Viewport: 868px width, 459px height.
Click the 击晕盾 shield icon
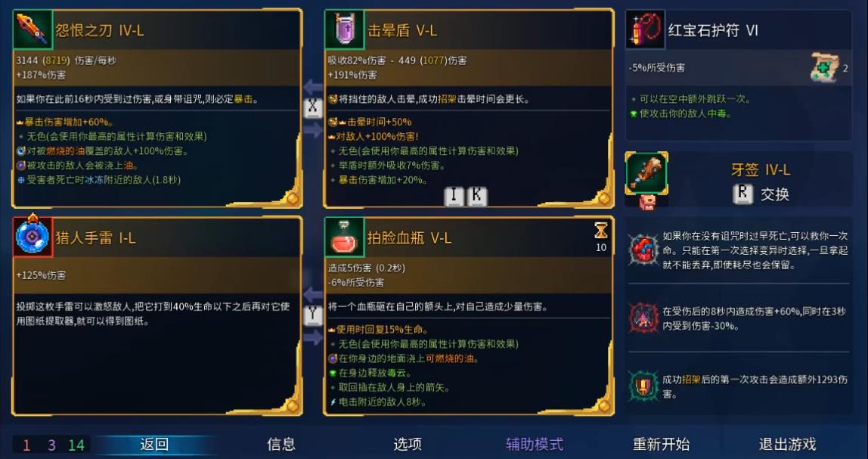[344, 29]
